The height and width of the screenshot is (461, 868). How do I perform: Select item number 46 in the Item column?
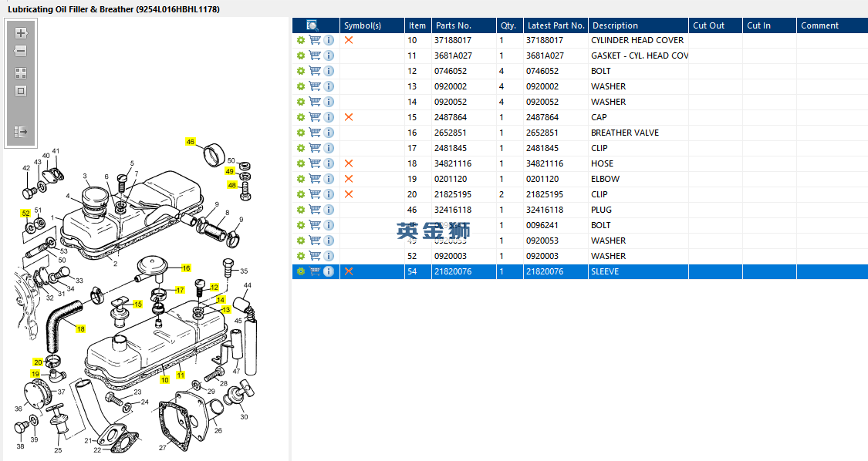413,210
